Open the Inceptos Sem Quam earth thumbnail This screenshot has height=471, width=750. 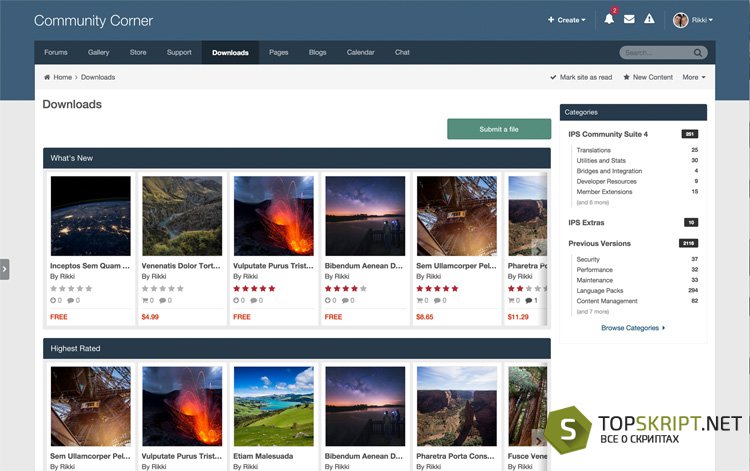pos(90,216)
